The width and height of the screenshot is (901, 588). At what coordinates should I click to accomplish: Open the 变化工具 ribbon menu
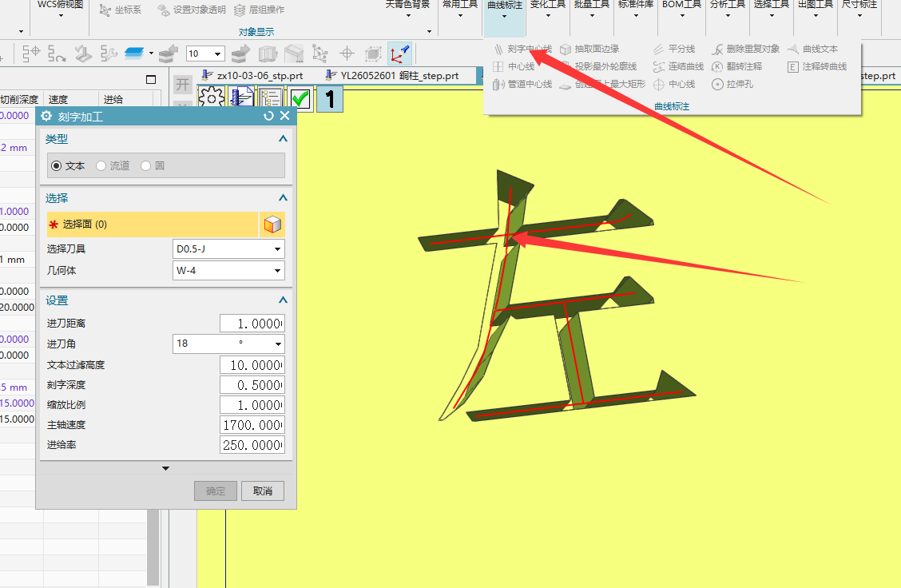click(548, 10)
